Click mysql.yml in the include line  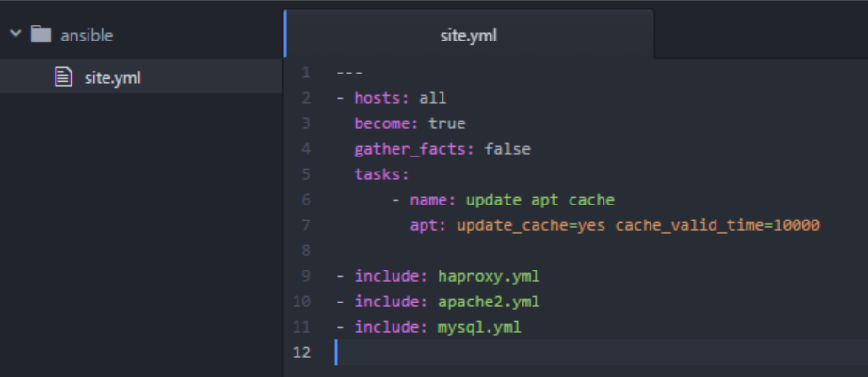click(x=479, y=327)
